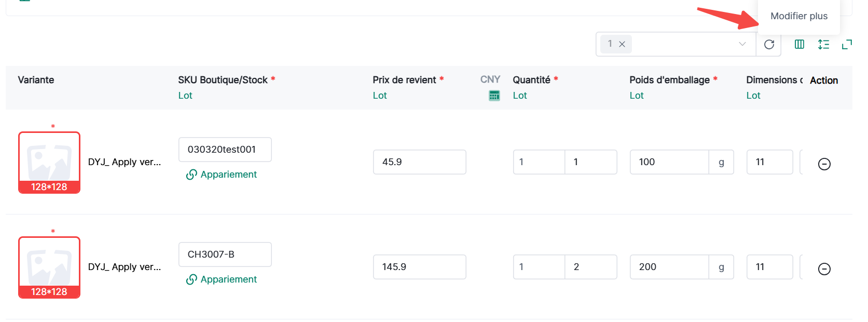The height and width of the screenshot is (322, 868).
Task: Remove the CH3007-B variant row
Action: click(824, 269)
